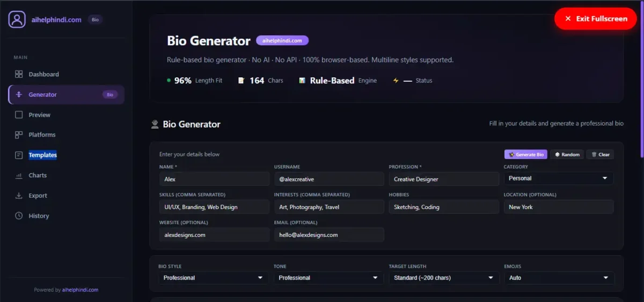Open the Category dropdown showing Personal
This screenshot has height=302, width=644.
pyautogui.click(x=558, y=178)
